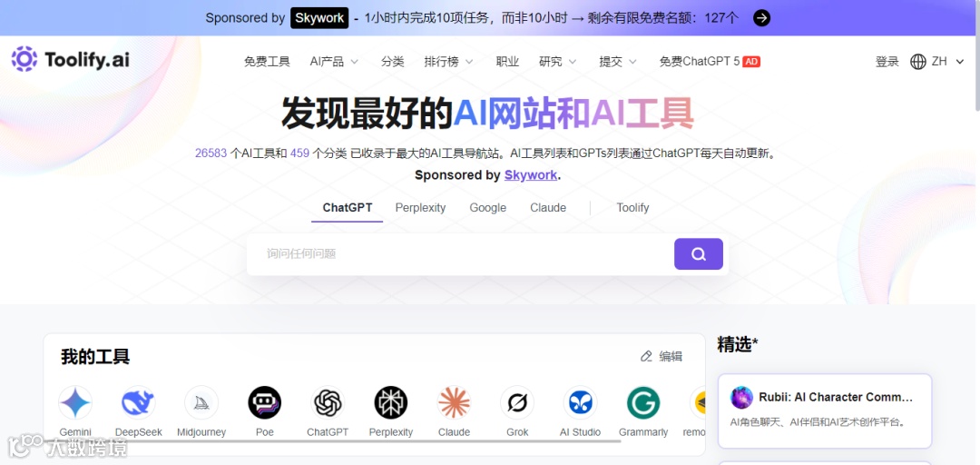Select the Google search tab
This screenshot has height=465, width=980.
tap(488, 208)
